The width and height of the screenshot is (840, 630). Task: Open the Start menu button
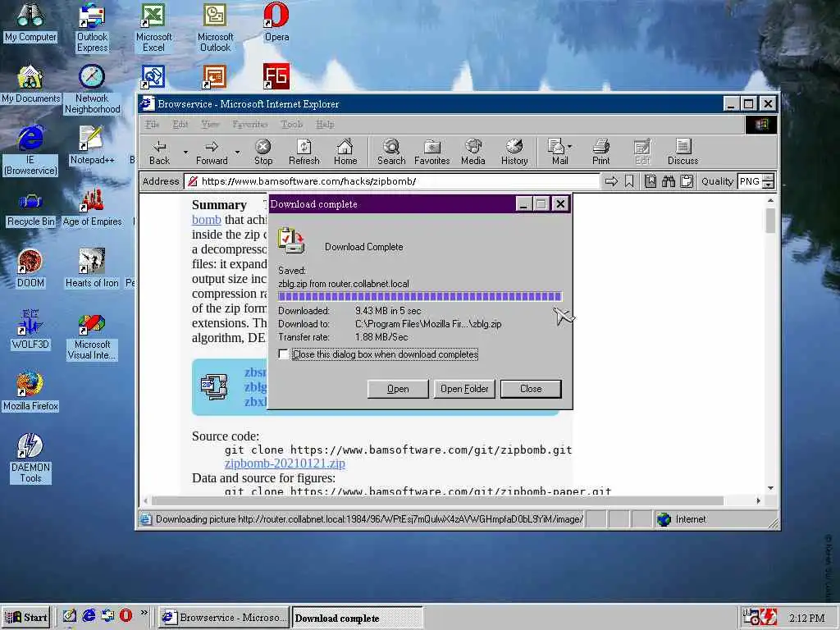25,617
